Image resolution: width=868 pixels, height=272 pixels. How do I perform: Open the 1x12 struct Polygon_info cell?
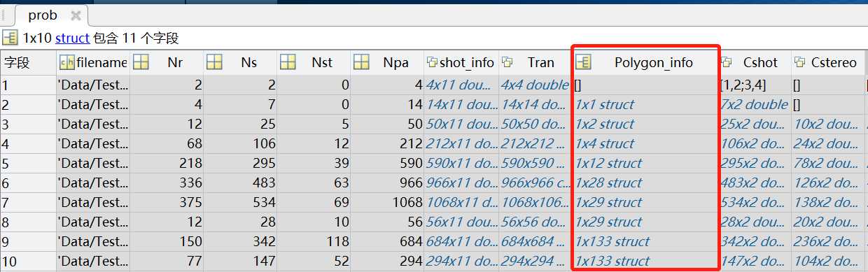tap(645, 163)
